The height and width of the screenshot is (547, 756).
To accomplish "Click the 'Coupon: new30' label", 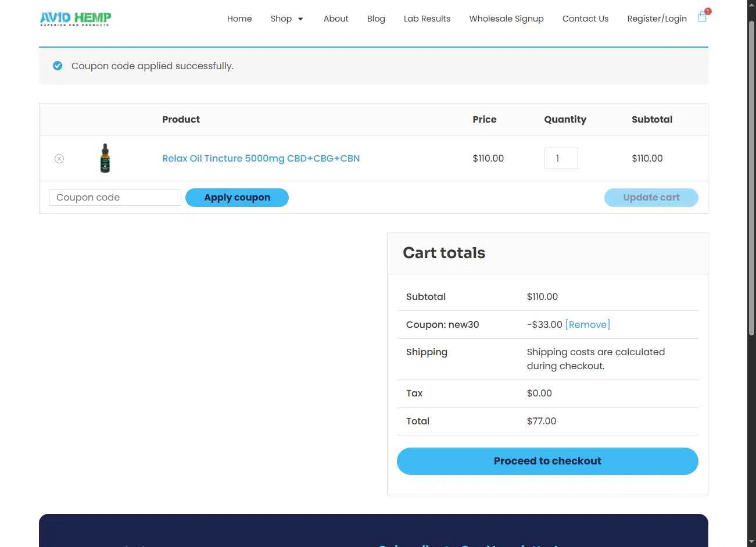I will click(x=443, y=324).
